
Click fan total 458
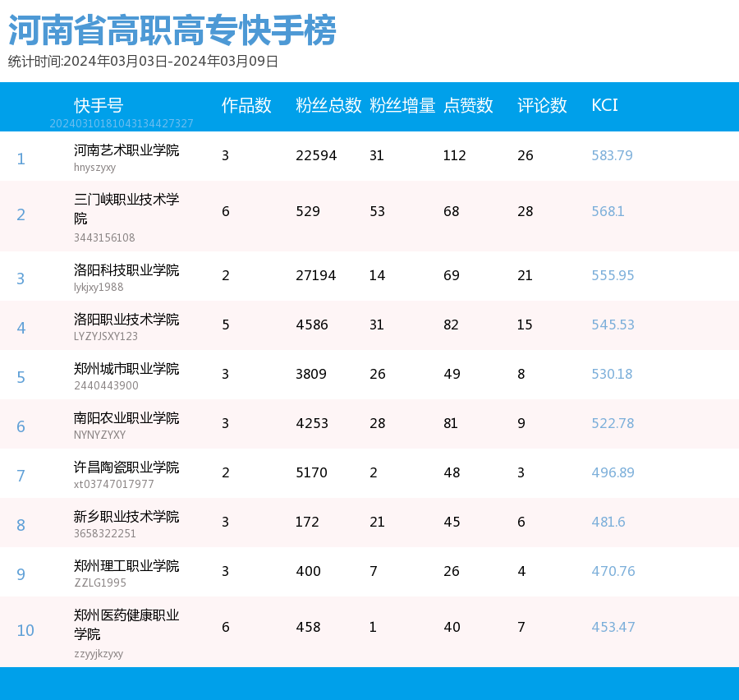pyautogui.click(x=308, y=627)
